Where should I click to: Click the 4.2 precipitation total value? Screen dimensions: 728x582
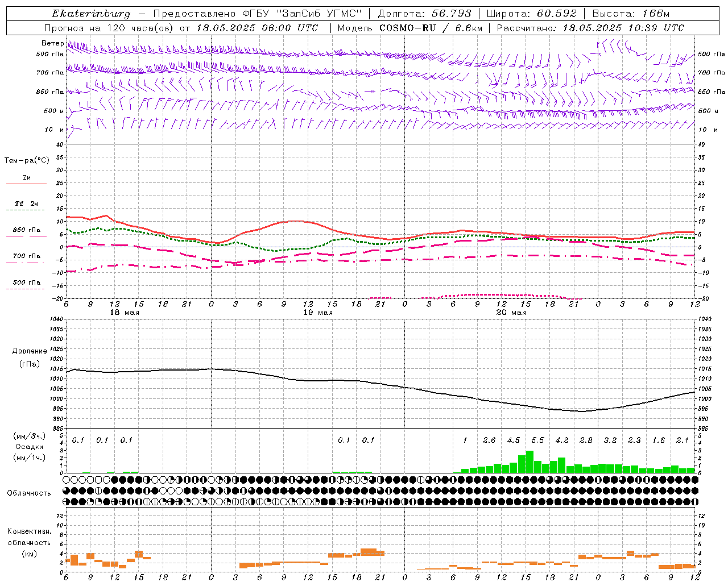coord(562,440)
